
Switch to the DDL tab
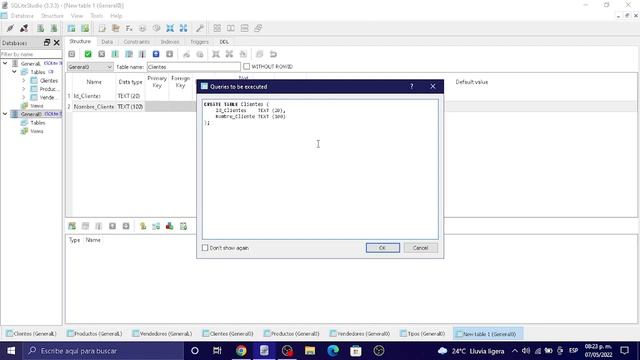point(224,42)
